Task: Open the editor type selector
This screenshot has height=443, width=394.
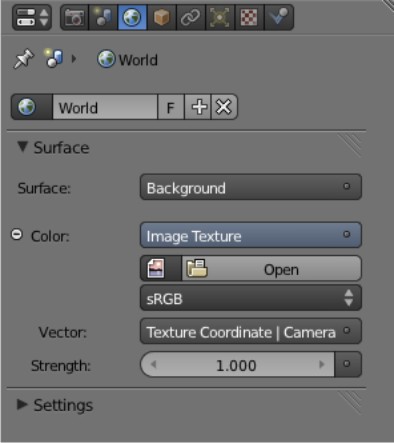Action: click(x=32, y=18)
